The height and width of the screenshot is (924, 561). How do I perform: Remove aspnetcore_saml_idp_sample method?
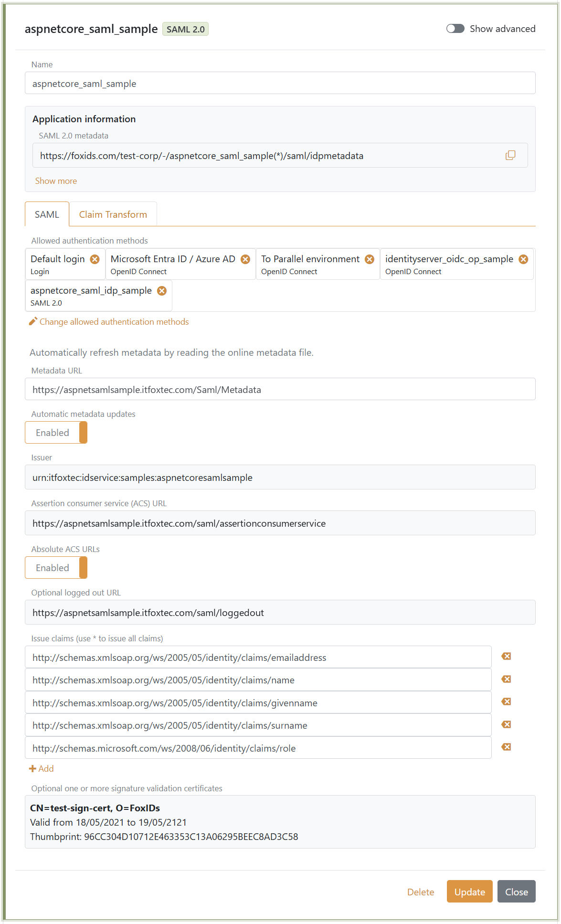click(162, 290)
